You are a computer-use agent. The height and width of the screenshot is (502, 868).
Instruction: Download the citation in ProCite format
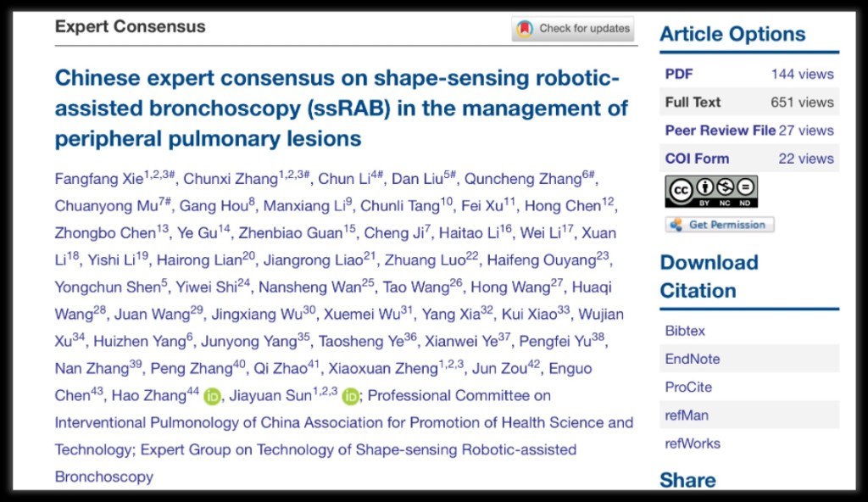click(x=688, y=387)
